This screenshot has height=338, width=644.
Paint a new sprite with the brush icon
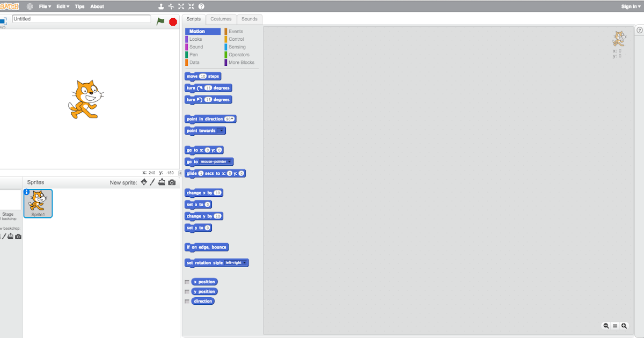pyautogui.click(x=152, y=182)
